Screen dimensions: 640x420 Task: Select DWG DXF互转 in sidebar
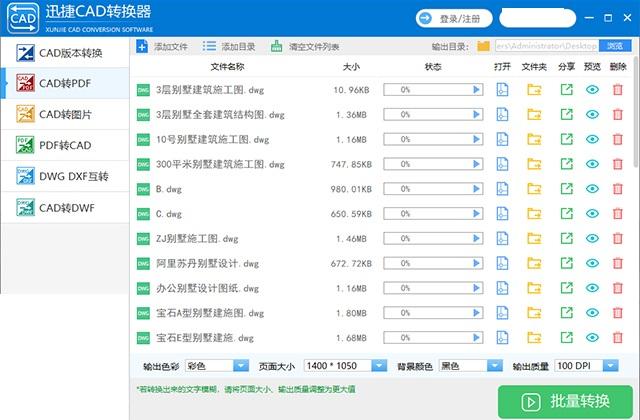(x=65, y=176)
